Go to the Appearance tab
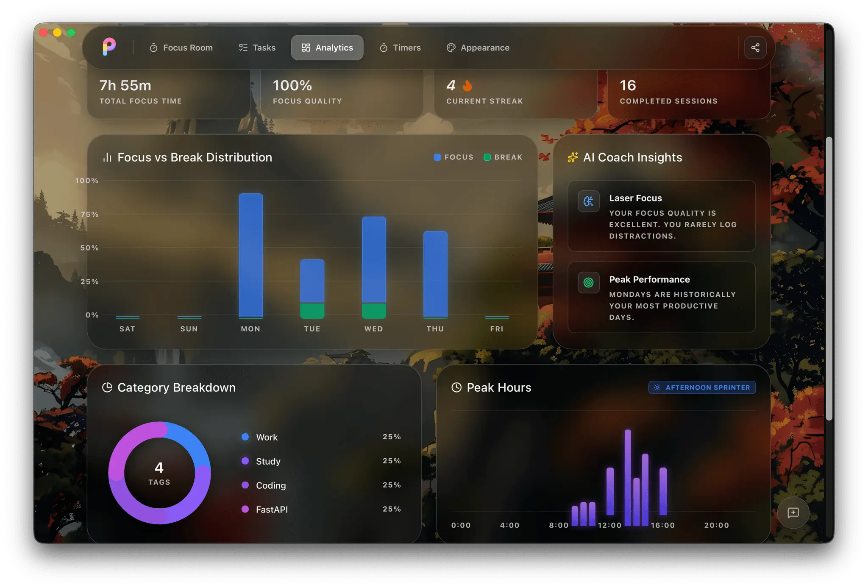The image size is (868, 588). pyautogui.click(x=478, y=47)
